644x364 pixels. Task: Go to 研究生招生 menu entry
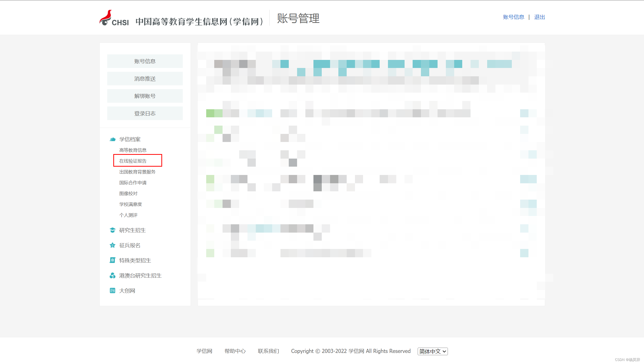point(132,230)
